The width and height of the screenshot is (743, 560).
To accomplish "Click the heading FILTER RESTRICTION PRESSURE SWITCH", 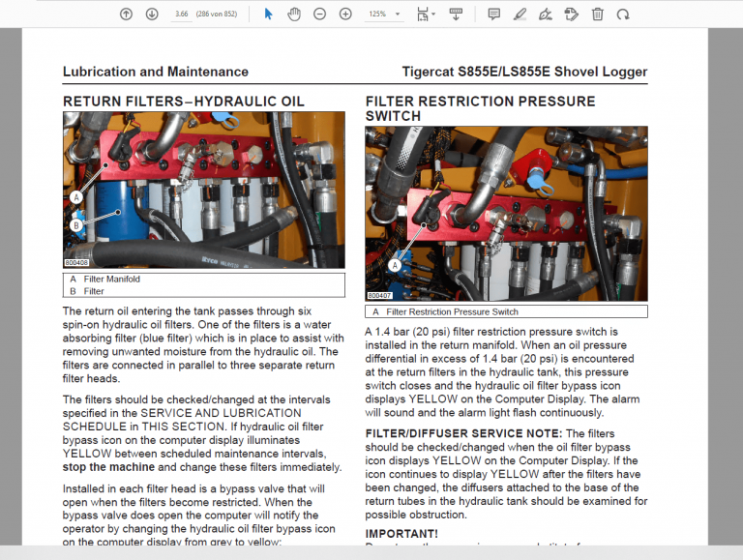I will tap(480, 108).
